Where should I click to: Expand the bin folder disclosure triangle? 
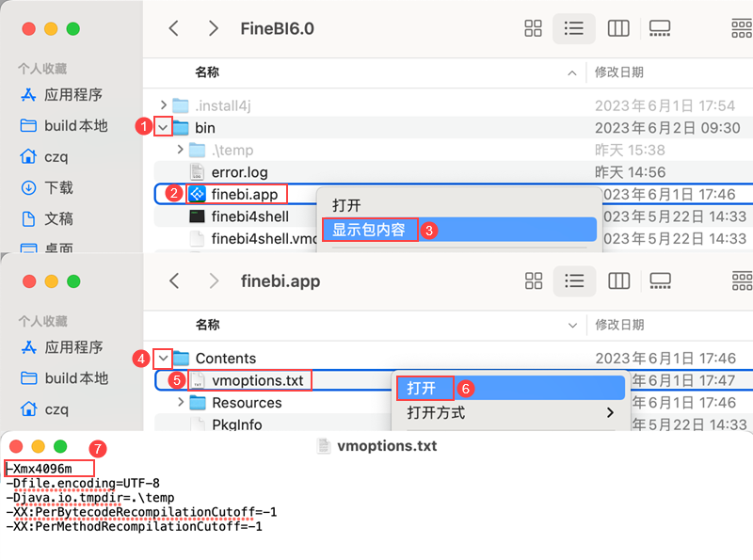coord(165,127)
